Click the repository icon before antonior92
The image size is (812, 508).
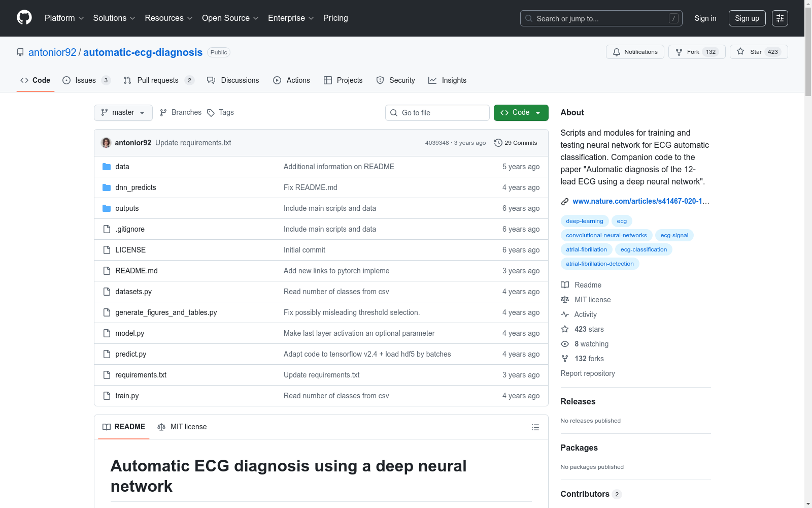coord(20,52)
